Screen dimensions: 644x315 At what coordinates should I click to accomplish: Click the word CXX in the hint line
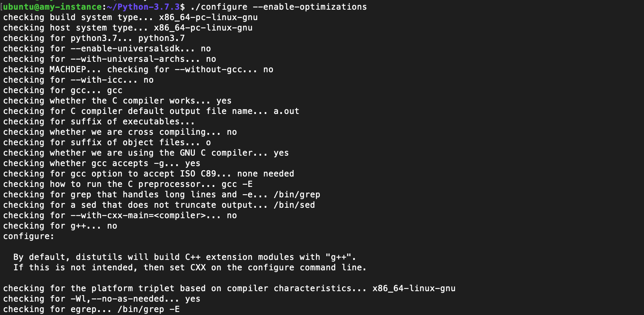click(x=198, y=267)
